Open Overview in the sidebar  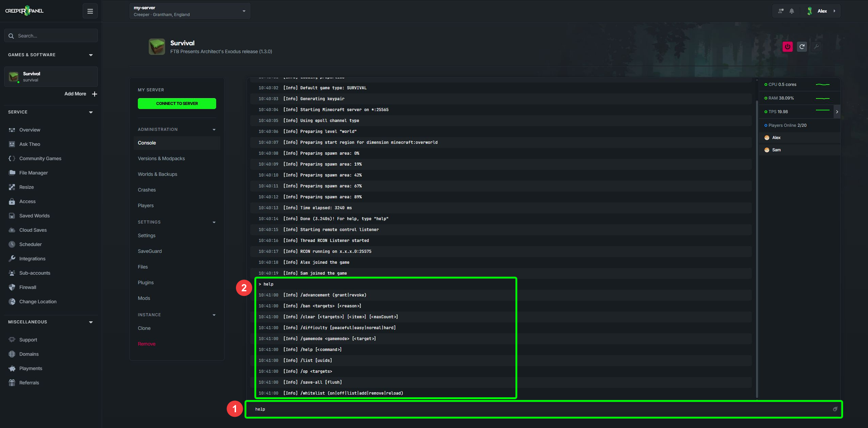point(29,130)
